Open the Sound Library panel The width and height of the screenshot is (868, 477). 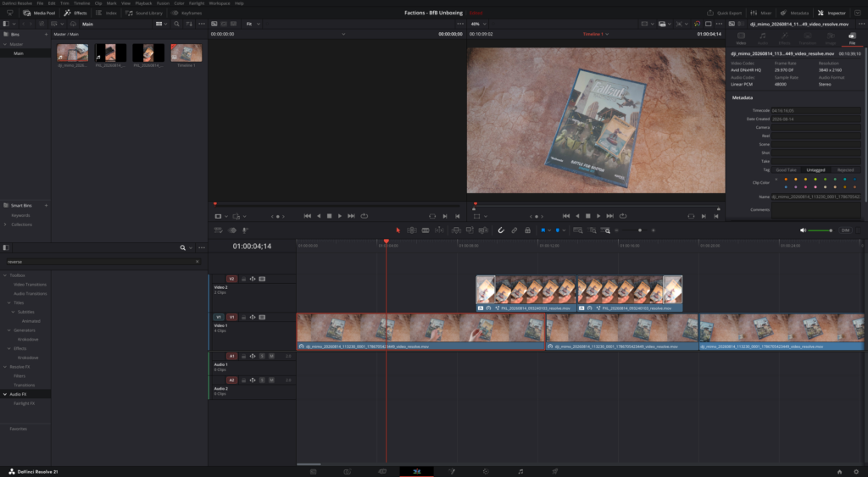pyautogui.click(x=144, y=13)
